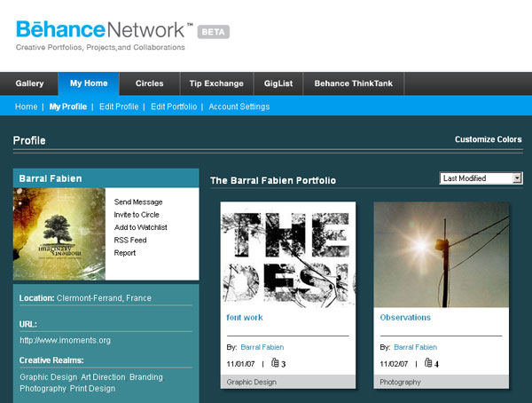This screenshot has height=403, width=532.
Task: Click the Print Design creative realm
Action: click(92, 389)
